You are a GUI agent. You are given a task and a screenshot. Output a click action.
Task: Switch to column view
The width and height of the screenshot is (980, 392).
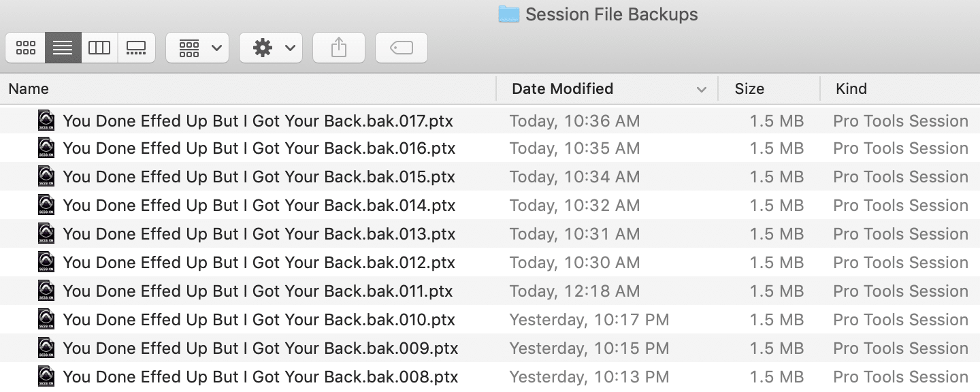pos(99,48)
